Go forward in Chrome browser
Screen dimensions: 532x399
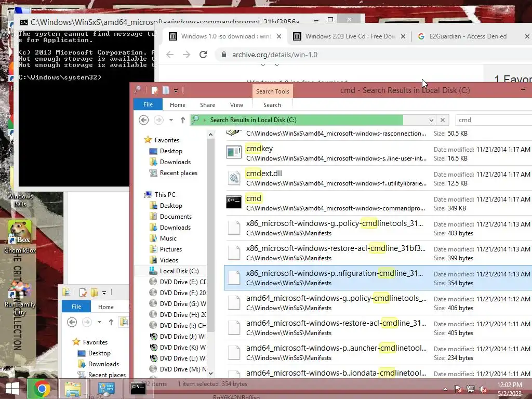tap(187, 54)
